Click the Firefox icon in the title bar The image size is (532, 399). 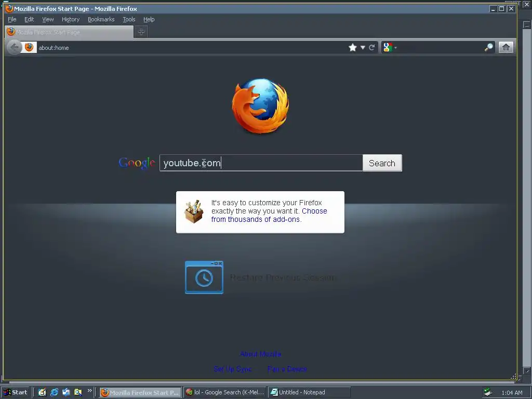(9, 8)
